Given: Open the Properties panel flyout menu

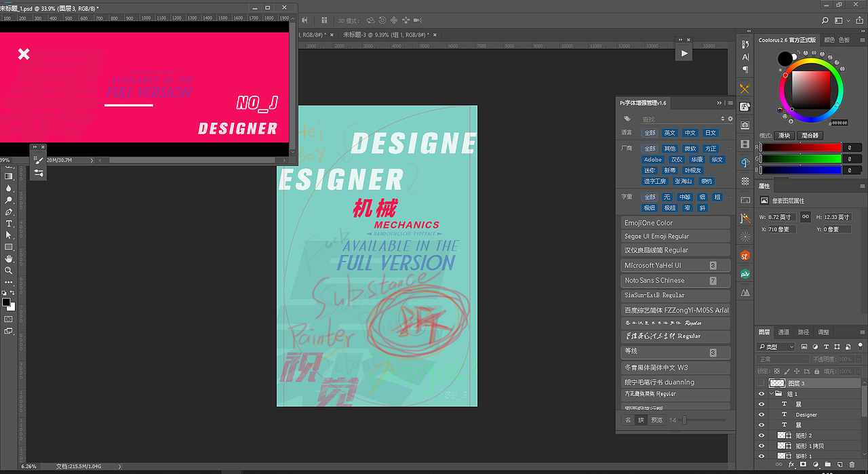Looking at the screenshot, I should pos(863,186).
